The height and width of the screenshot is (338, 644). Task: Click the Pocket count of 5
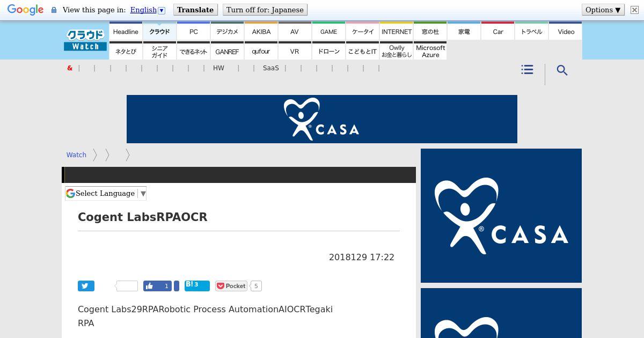tap(256, 286)
